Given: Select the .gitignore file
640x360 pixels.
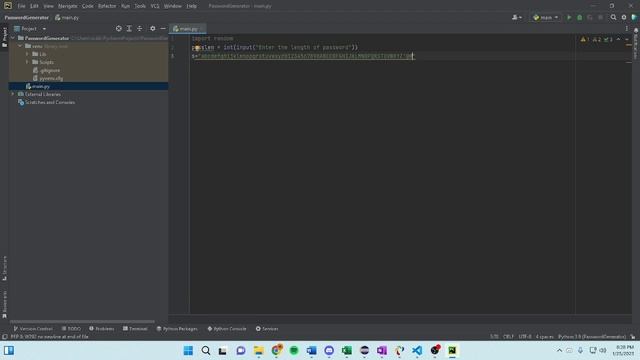Looking at the screenshot, I should pos(47,70).
